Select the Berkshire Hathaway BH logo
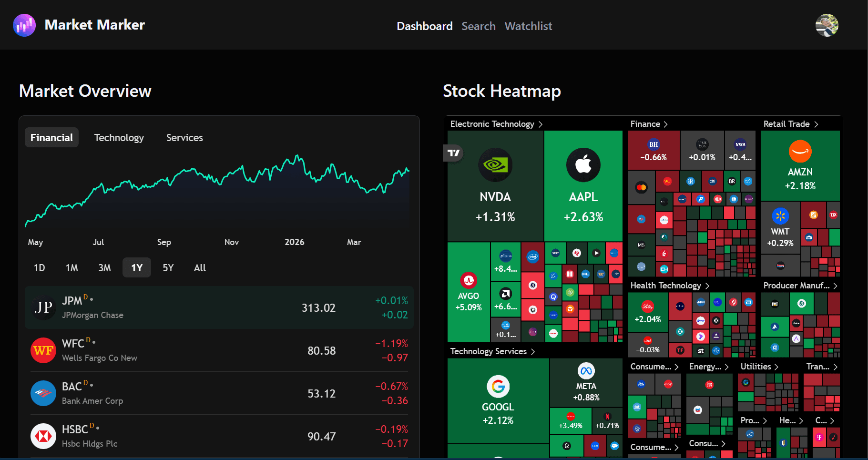 pos(654,144)
